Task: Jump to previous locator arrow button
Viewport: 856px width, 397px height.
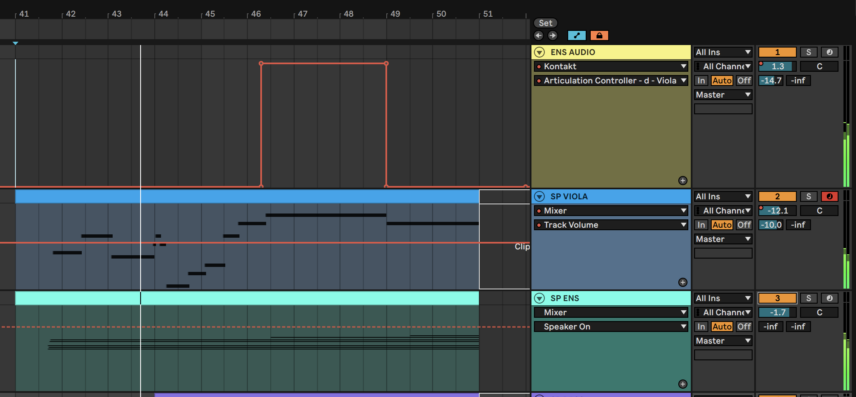Action: 539,35
